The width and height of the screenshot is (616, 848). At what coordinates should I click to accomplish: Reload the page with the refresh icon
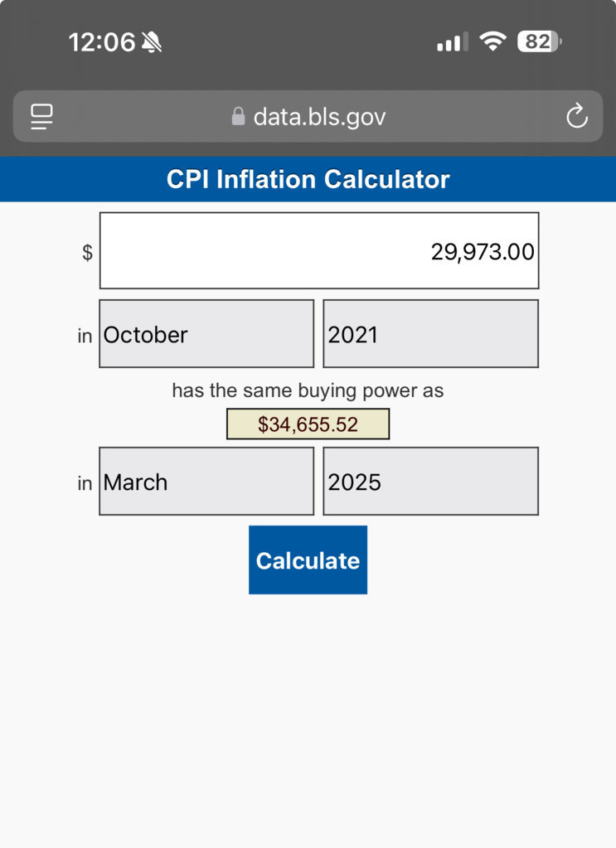click(576, 116)
